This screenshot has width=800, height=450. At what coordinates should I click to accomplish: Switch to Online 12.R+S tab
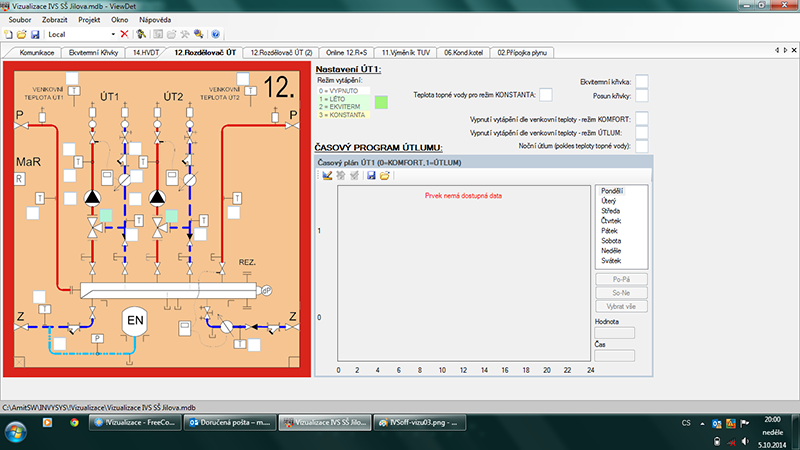[346, 53]
